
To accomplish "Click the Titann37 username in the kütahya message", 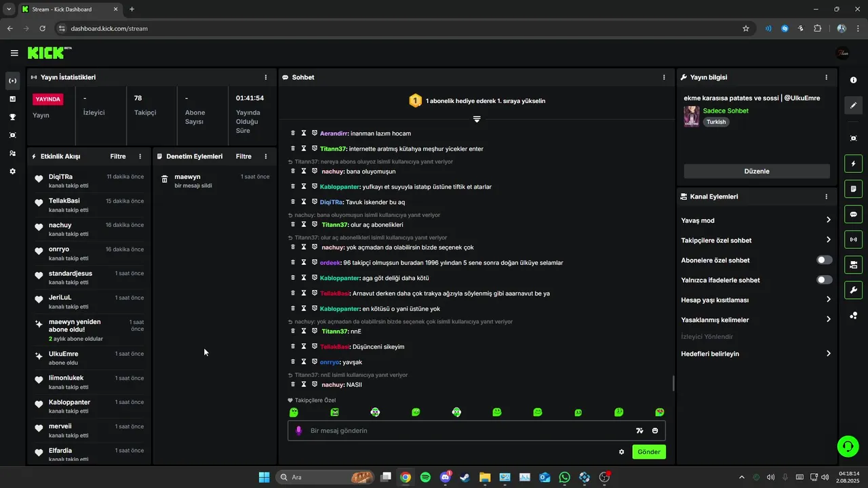I will (x=333, y=148).
